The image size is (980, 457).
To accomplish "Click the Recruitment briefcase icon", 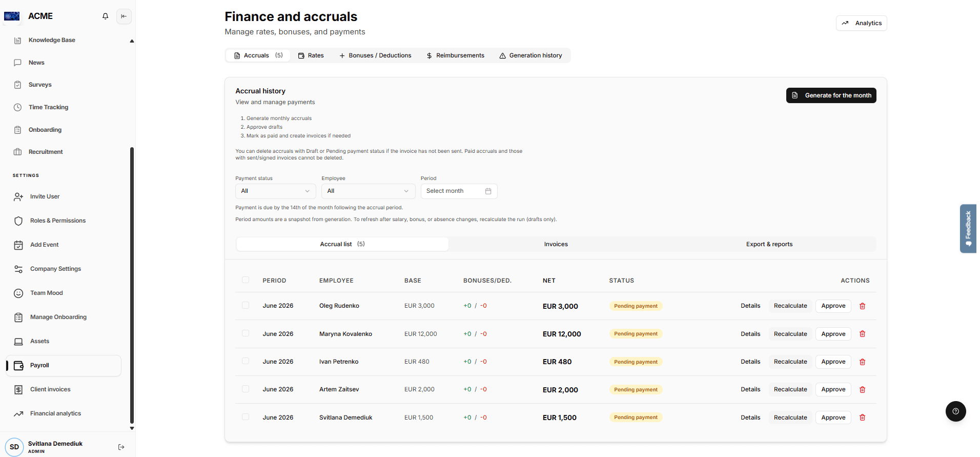I will point(17,152).
